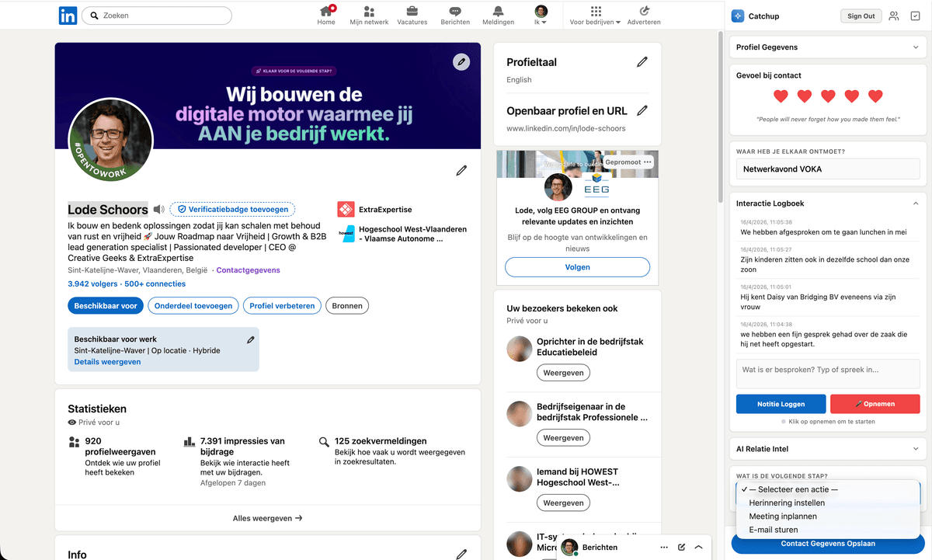This screenshot has height=560, width=932.
Task: Open Mijn netwerk in the navigation bar
Action: pyautogui.click(x=369, y=15)
